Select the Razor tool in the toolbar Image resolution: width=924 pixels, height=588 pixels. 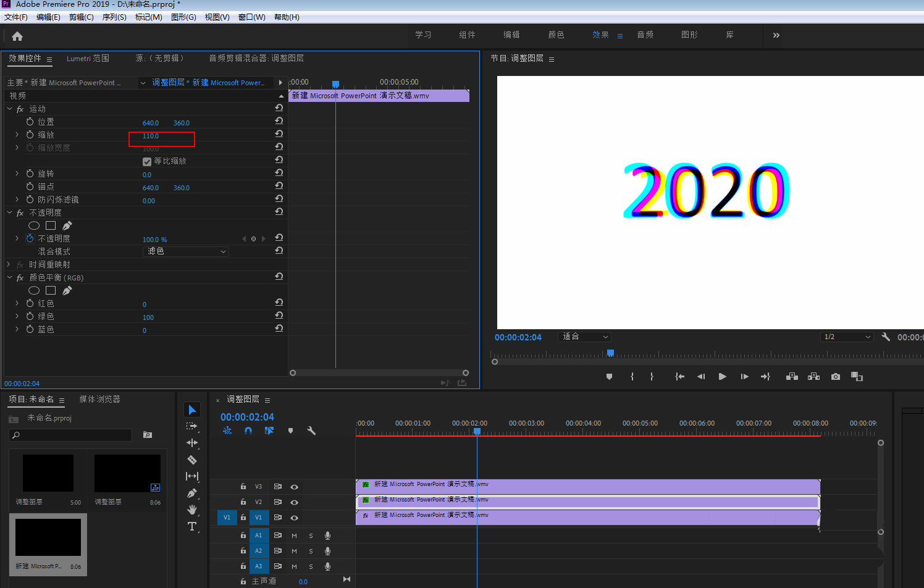[192, 460]
